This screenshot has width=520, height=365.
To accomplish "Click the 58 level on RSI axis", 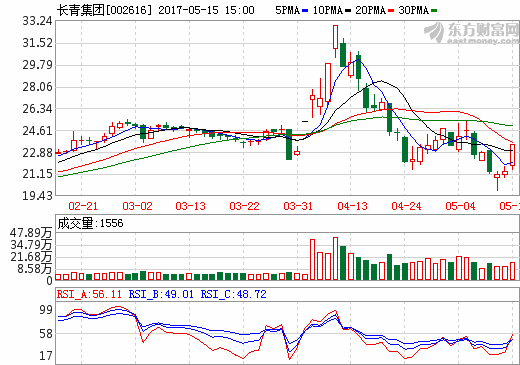I will click(46, 333).
